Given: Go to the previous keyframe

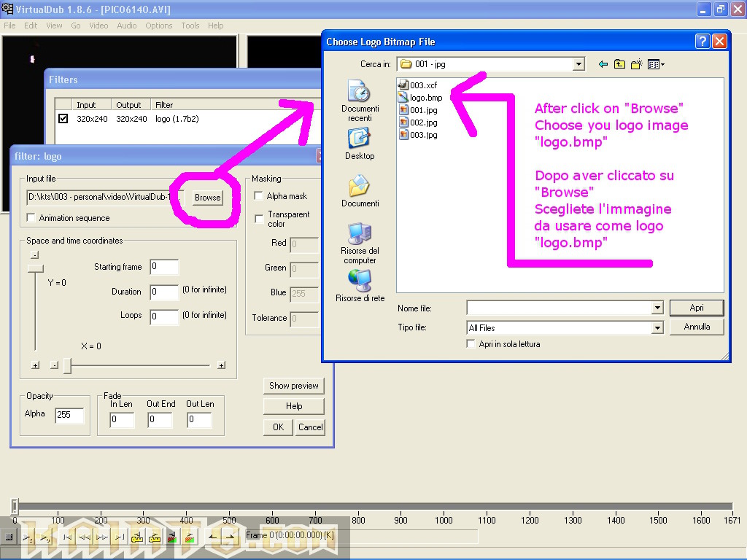Looking at the screenshot, I should click(137, 537).
